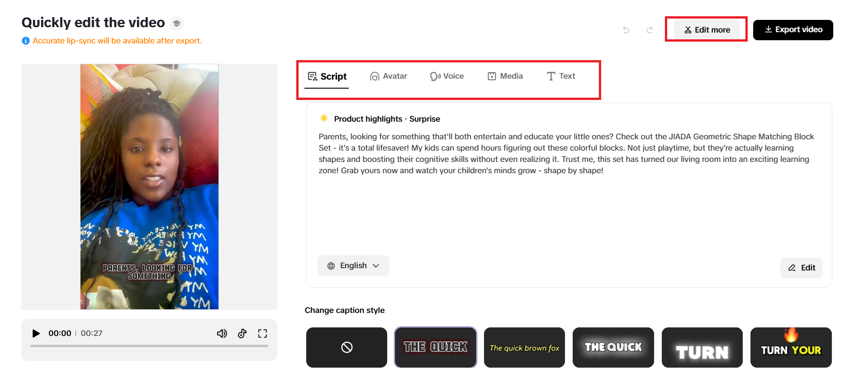The width and height of the screenshot is (868, 369).
Task: Click the video playback progress bar
Action: [149, 347]
